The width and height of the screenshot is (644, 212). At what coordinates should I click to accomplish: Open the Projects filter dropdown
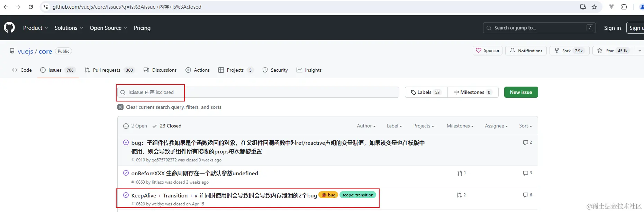[x=424, y=126]
